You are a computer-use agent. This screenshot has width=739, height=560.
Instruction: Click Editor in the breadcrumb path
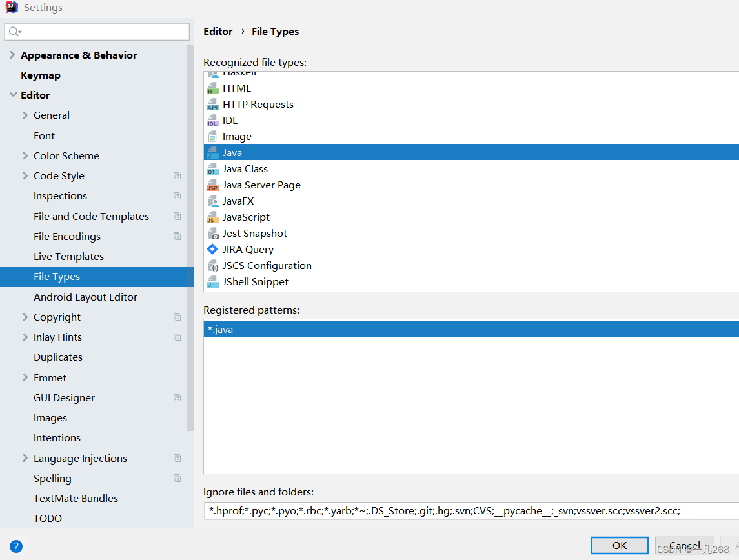coord(218,31)
